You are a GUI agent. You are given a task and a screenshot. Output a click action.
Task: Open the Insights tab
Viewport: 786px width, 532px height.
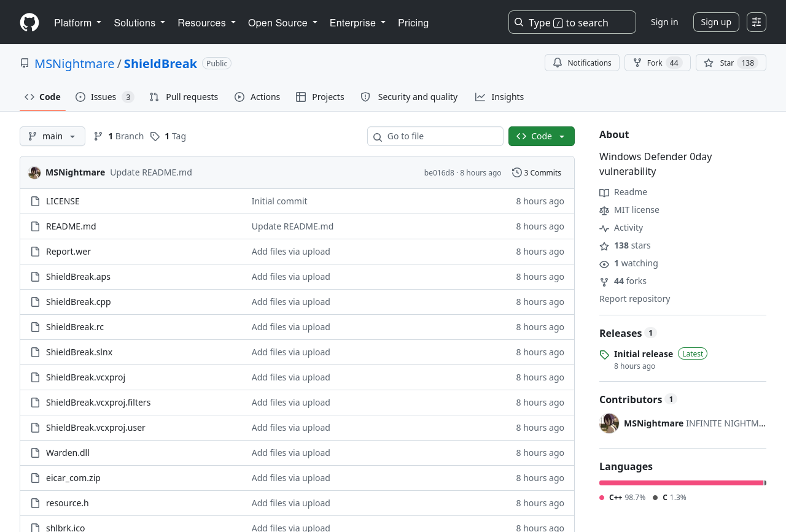click(x=499, y=97)
